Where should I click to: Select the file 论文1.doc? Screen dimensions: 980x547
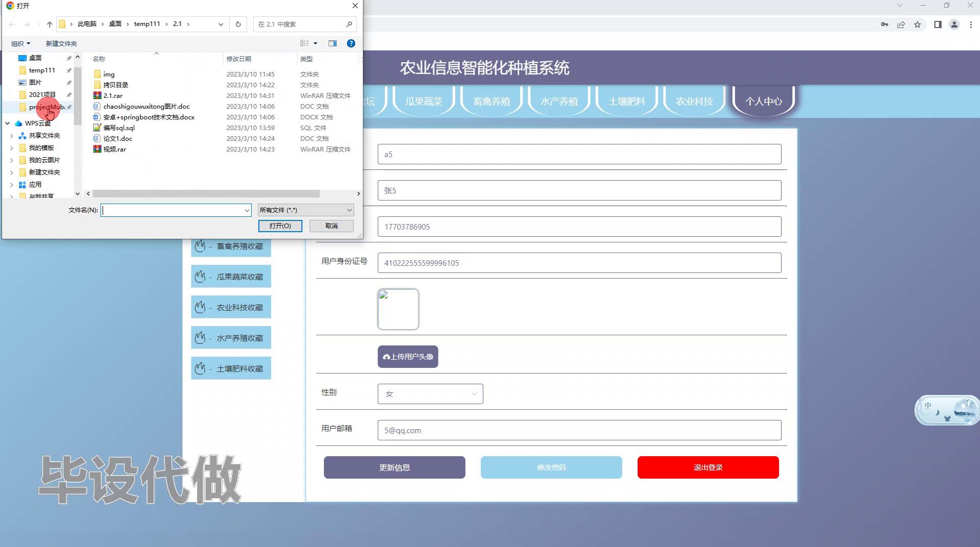tap(118, 138)
